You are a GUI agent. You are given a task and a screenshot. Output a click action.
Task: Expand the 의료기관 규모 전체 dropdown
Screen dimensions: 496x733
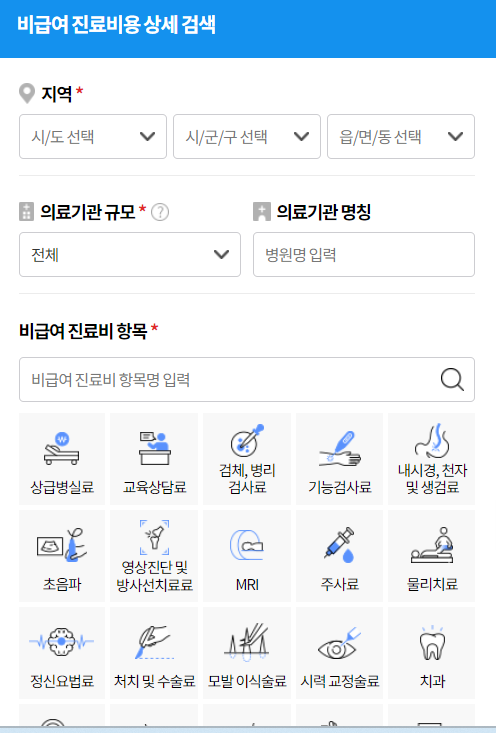point(130,254)
